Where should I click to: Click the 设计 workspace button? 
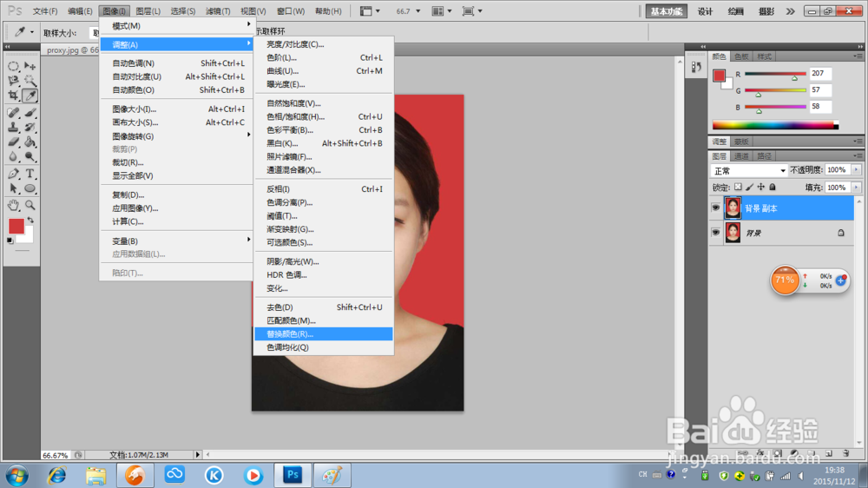click(x=705, y=11)
